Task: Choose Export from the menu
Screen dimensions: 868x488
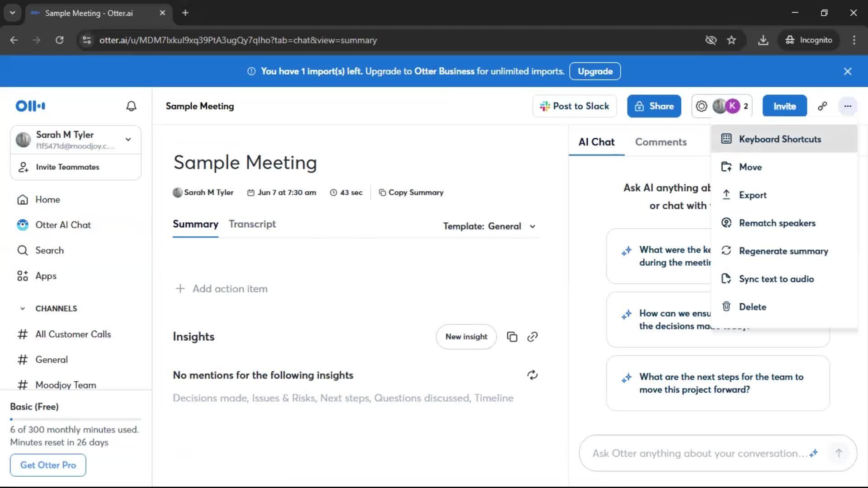Action: (784, 195)
